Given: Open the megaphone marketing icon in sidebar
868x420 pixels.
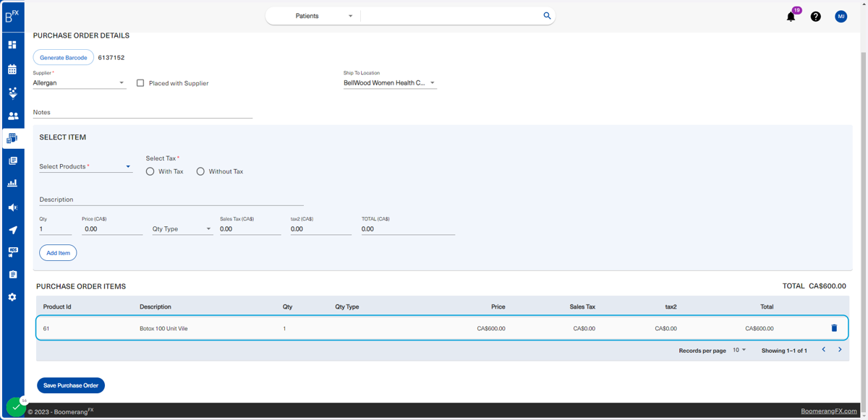Looking at the screenshot, I should point(12,207).
